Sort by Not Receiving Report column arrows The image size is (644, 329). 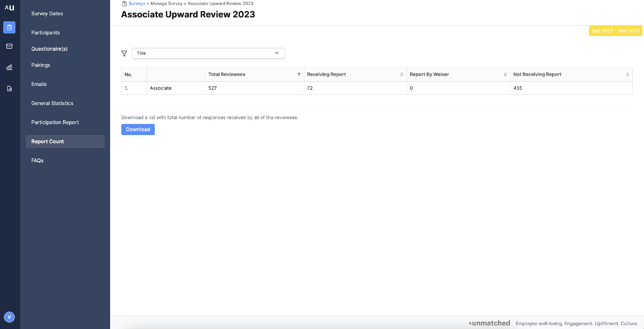[627, 75]
